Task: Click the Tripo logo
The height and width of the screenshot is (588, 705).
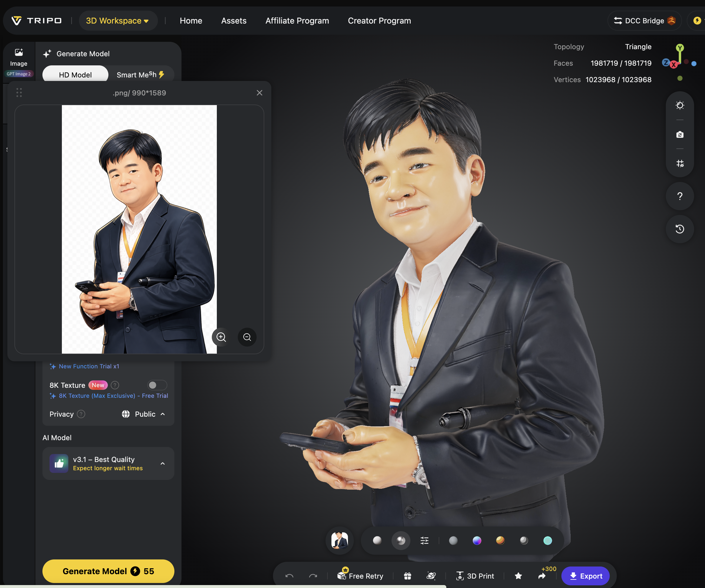Action: [37, 21]
